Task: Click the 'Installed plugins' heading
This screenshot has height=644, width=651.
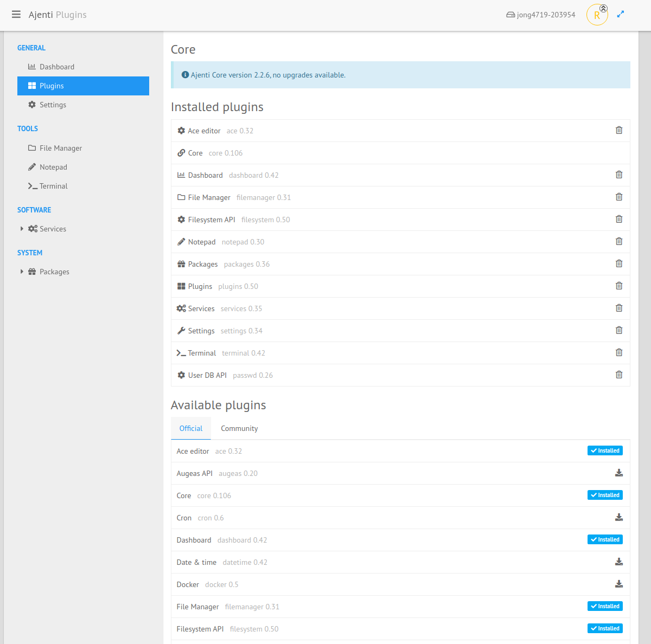Action: 217,107
